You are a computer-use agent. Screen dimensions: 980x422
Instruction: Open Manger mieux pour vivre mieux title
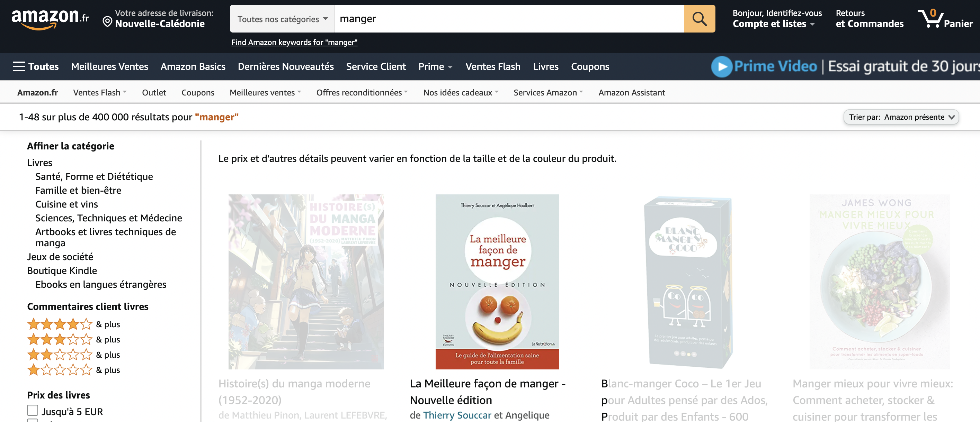click(x=873, y=400)
